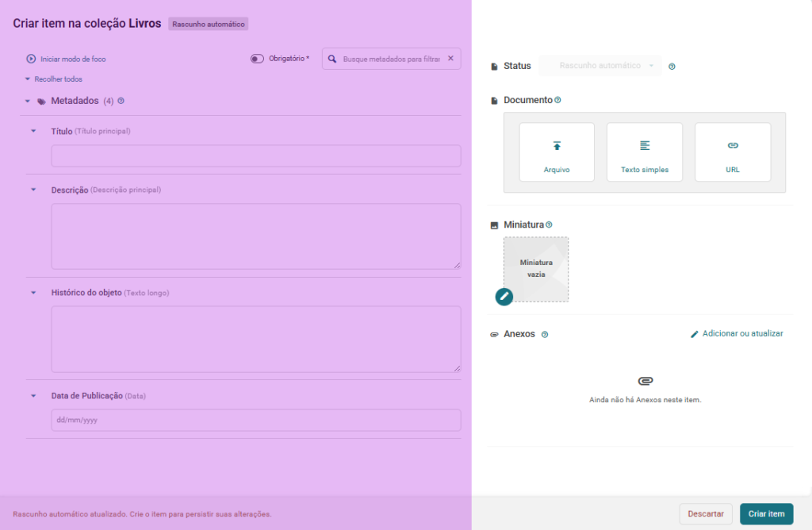
Task: Collapse the Metadados section
Action: 28,101
